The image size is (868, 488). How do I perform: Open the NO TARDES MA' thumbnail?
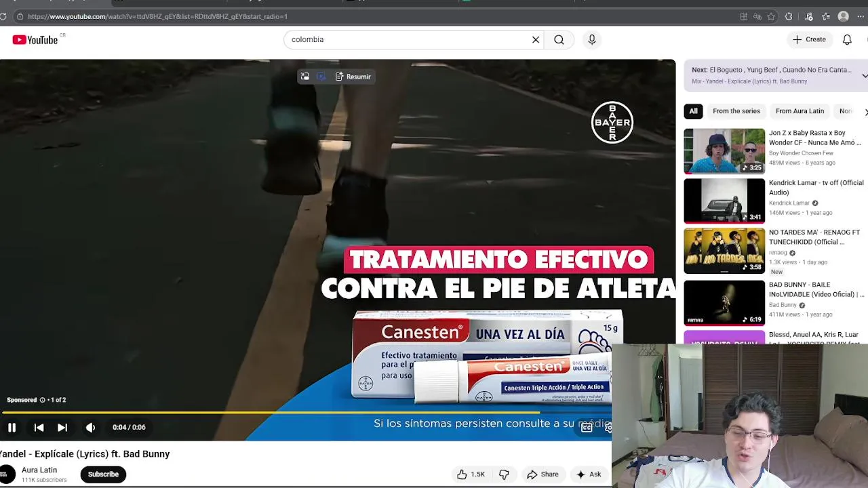(x=724, y=251)
